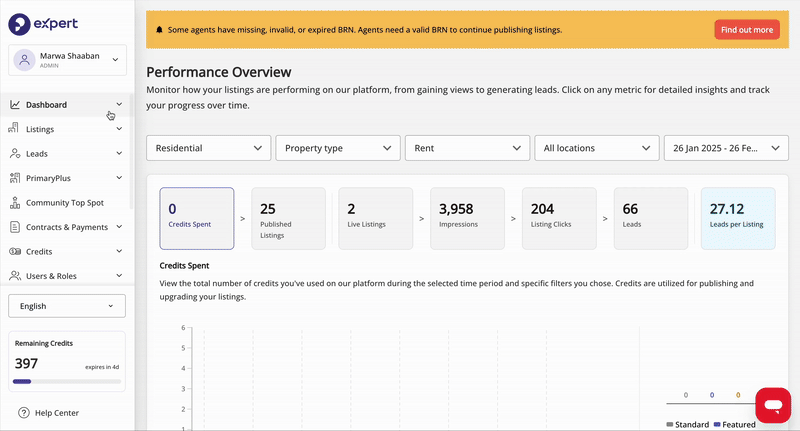Open the Property type dropdown
This screenshot has height=431, width=800.
tap(338, 148)
